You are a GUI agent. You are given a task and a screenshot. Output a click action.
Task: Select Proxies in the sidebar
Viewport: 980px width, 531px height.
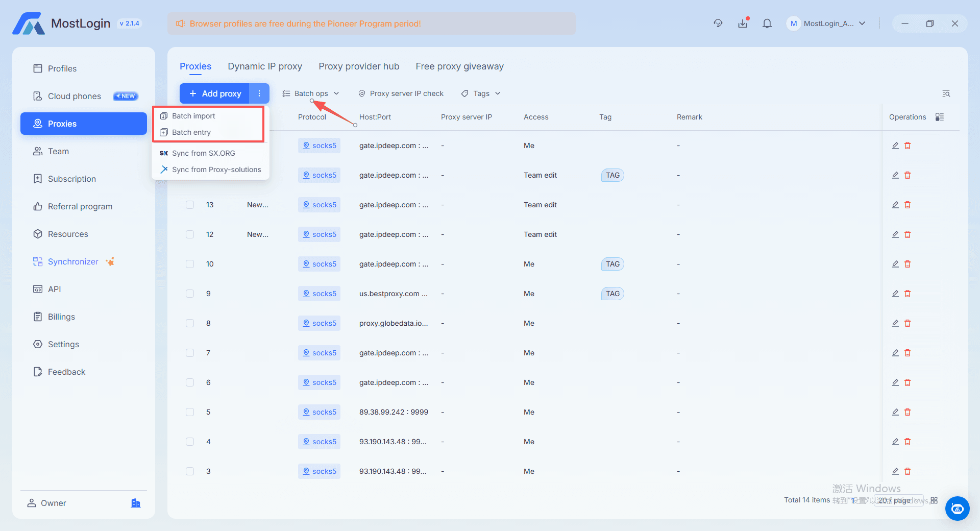(x=84, y=124)
